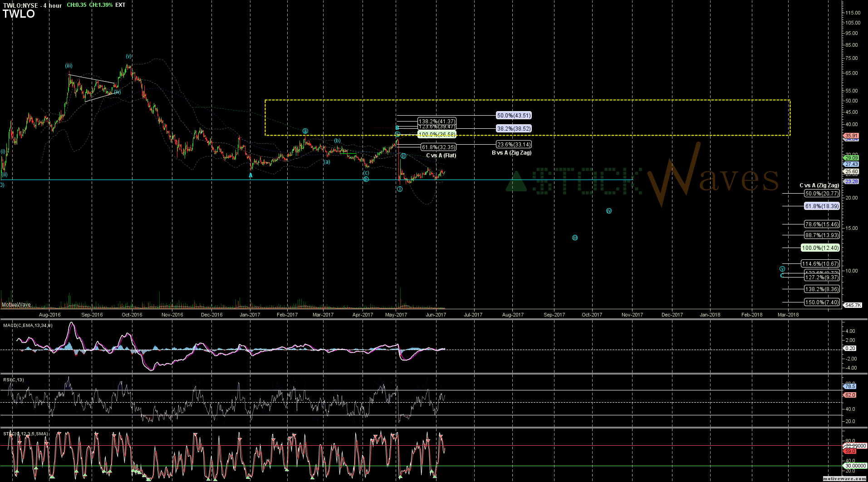Viewport: 868px width, 482px height.
Task: Click the RSI 62.0 value tag
Action: point(850,395)
